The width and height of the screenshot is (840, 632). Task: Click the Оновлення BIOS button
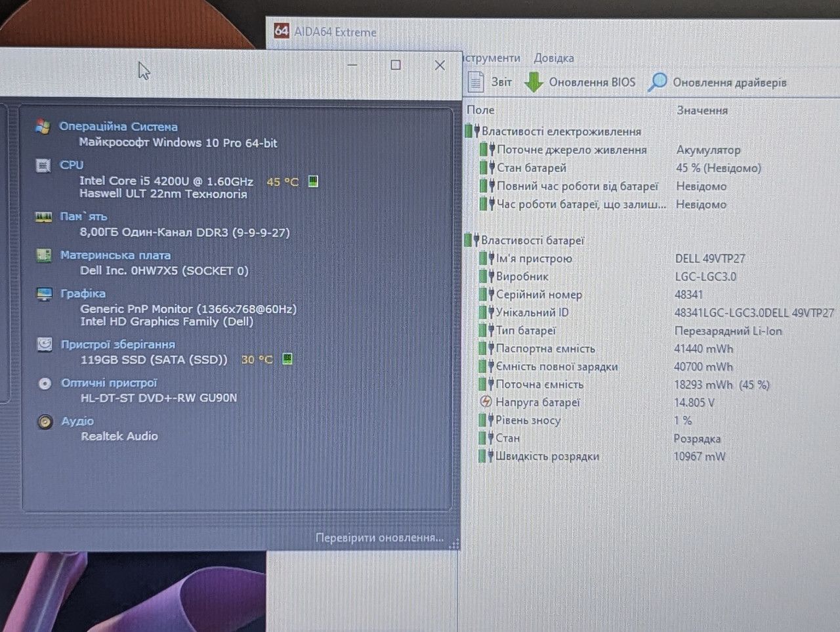(580, 82)
